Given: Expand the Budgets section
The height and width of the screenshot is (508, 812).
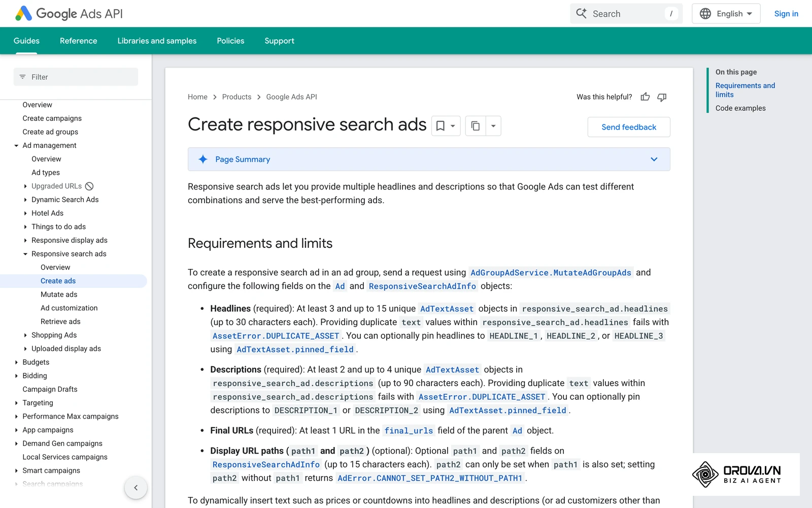Looking at the screenshot, I should pos(16,363).
